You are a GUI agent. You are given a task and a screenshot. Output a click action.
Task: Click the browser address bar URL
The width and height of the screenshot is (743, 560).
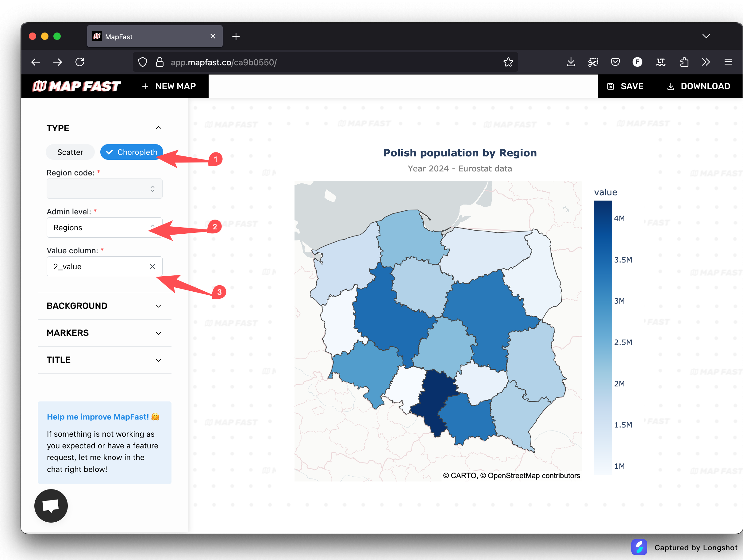224,63
